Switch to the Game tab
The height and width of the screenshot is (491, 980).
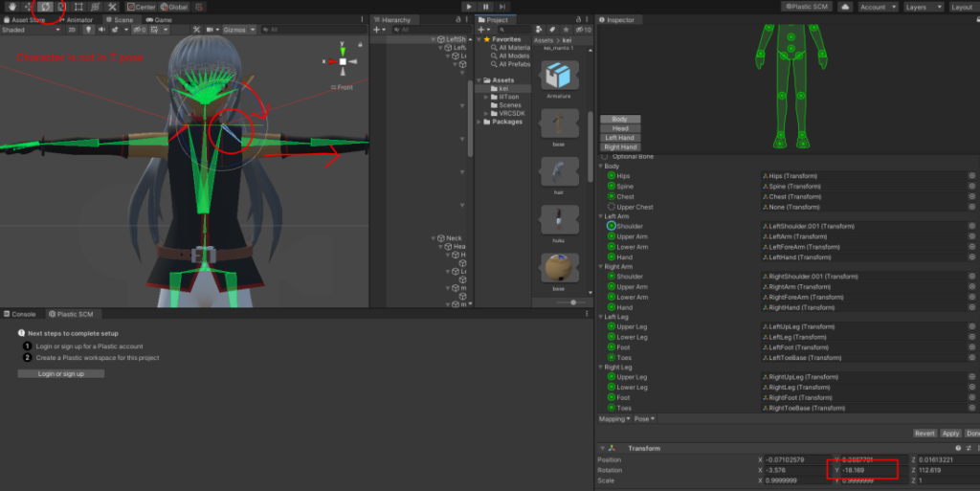click(160, 20)
